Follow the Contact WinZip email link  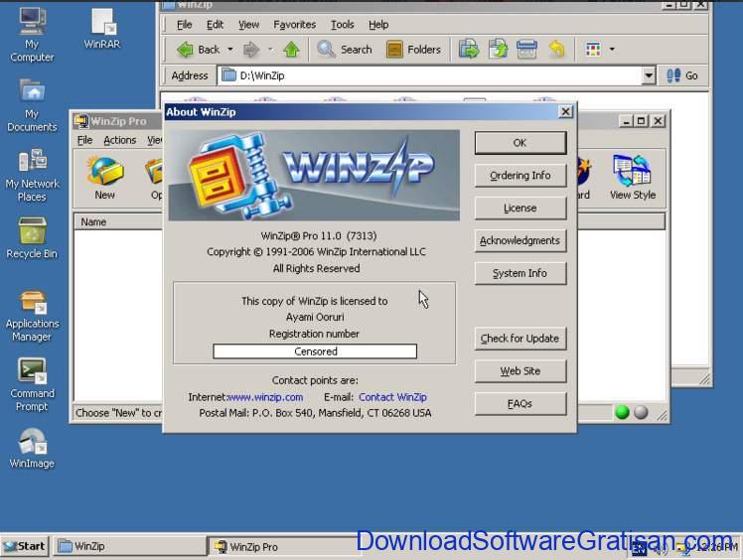point(392,397)
